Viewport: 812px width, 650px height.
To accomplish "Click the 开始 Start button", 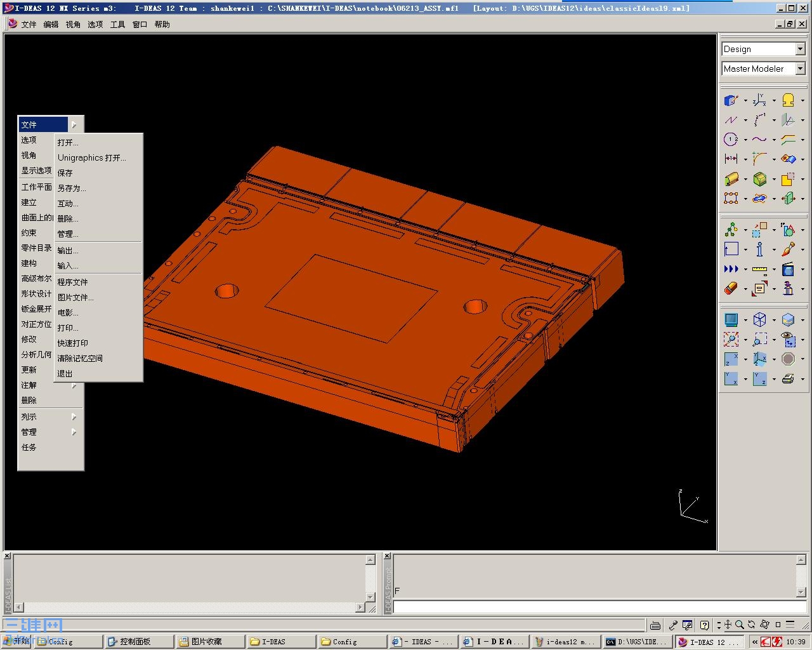I will [18, 642].
